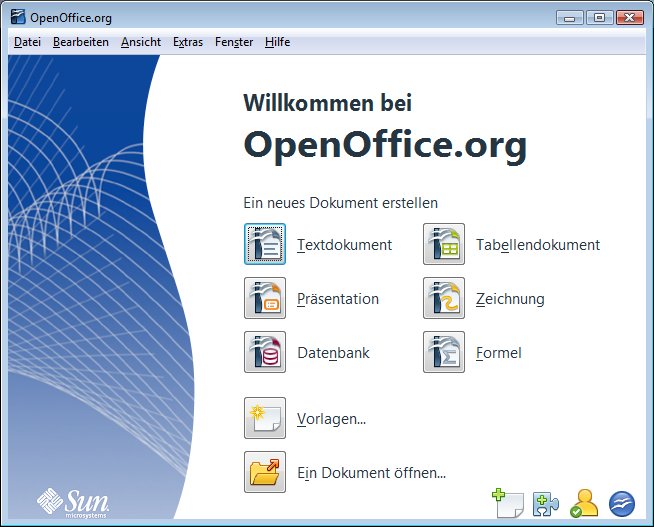Viewport: 654px width, 527px height.
Task: Click the get-more-templates icon with green plus
Action: tap(508, 503)
